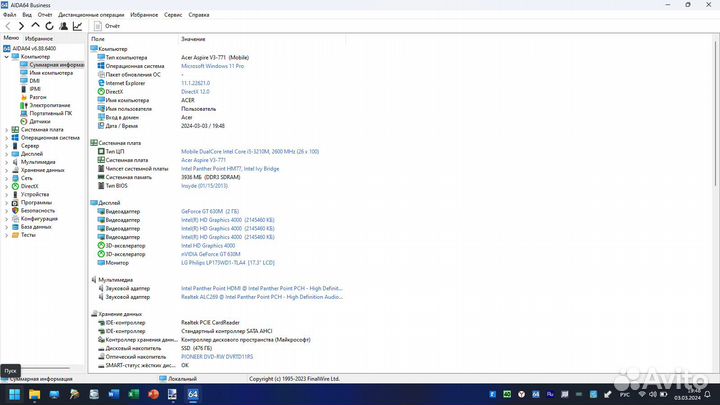
Task: Go back with the toolbar back arrow
Action: pos(8,26)
